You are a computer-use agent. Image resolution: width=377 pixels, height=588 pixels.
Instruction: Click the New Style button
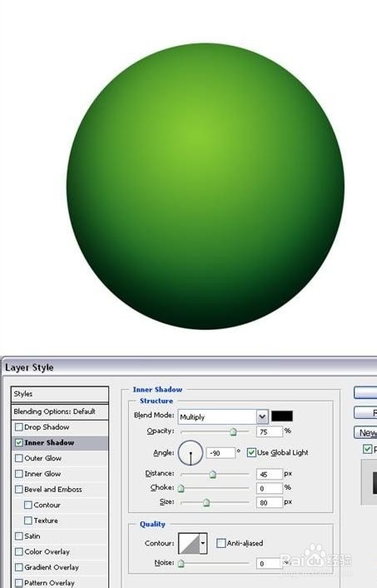pos(365,432)
